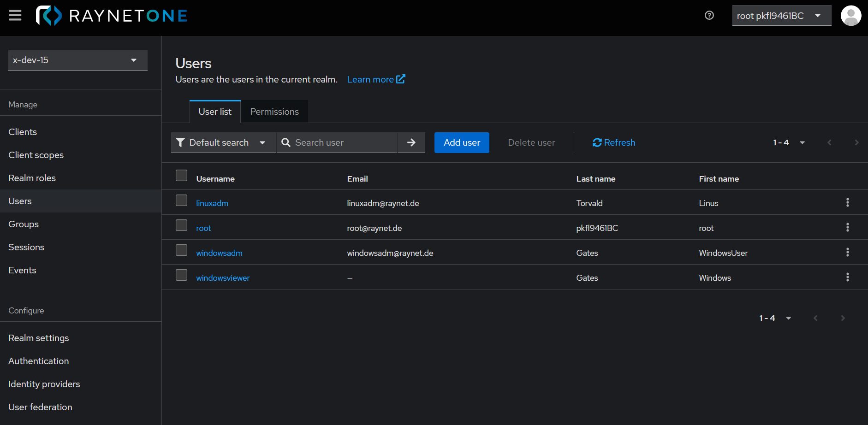868x425 pixels.
Task: Check the box for windowsadm user
Action: pos(181,250)
